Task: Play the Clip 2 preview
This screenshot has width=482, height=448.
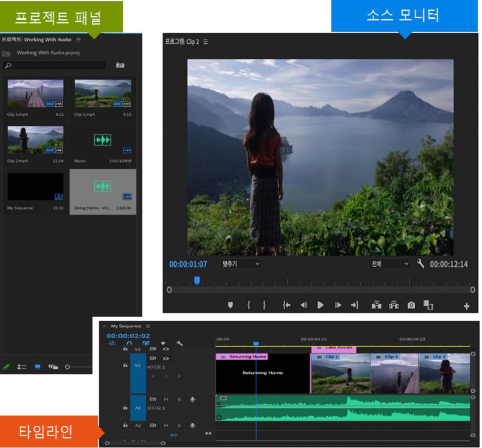Action: click(321, 305)
